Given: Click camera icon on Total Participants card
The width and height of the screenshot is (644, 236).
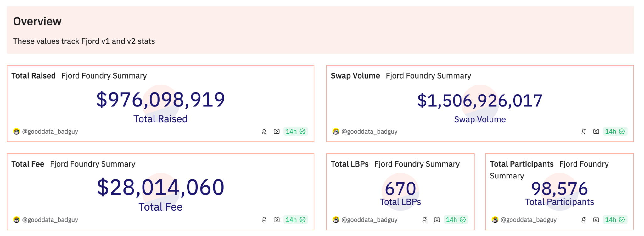Looking at the screenshot, I should point(596,220).
